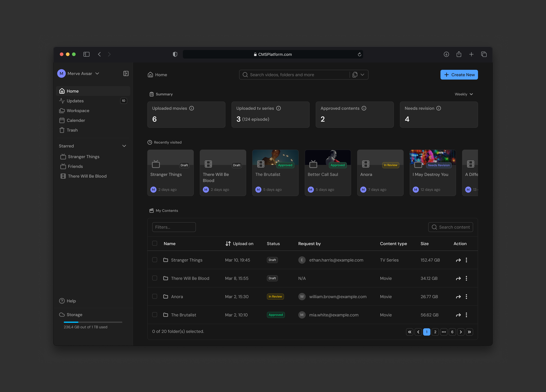Viewport: 546px width, 392px height.
Task: Open Anora recently visited card
Action: click(x=380, y=173)
